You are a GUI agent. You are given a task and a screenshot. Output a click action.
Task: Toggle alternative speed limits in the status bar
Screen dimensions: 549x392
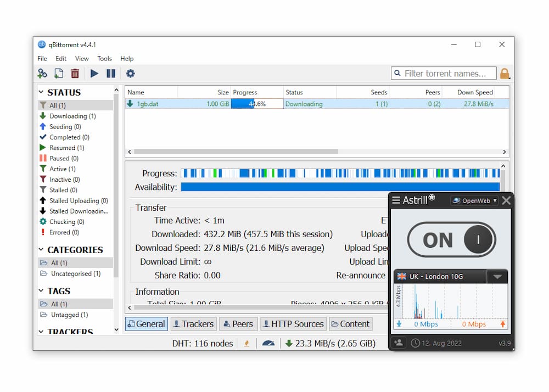[x=267, y=343]
